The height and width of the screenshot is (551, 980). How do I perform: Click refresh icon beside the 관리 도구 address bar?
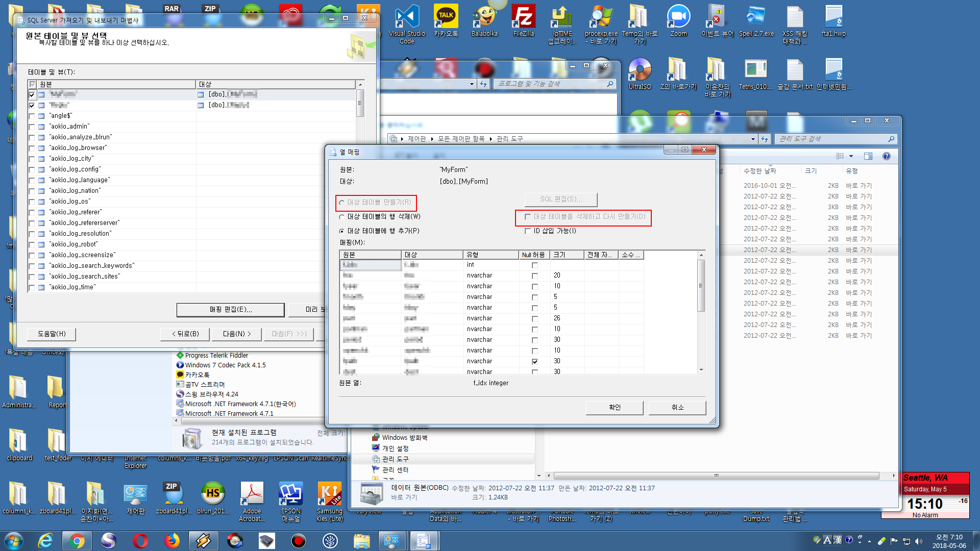(x=764, y=139)
